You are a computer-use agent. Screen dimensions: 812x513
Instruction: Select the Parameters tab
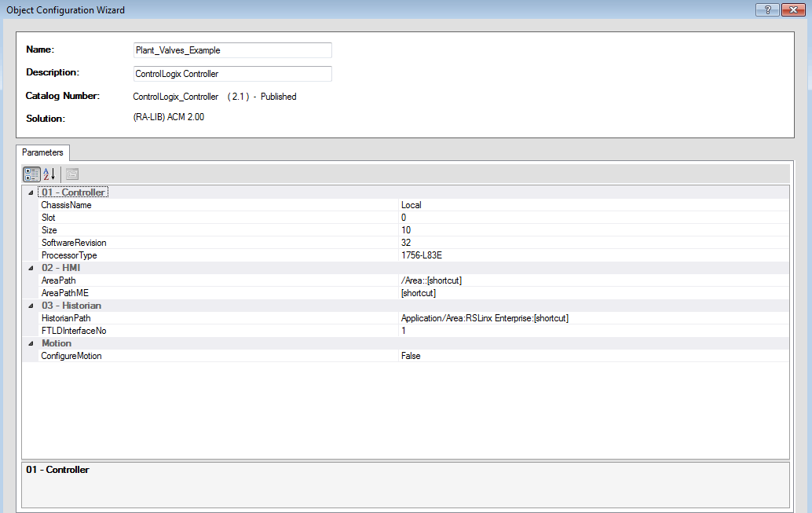click(x=42, y=152)
